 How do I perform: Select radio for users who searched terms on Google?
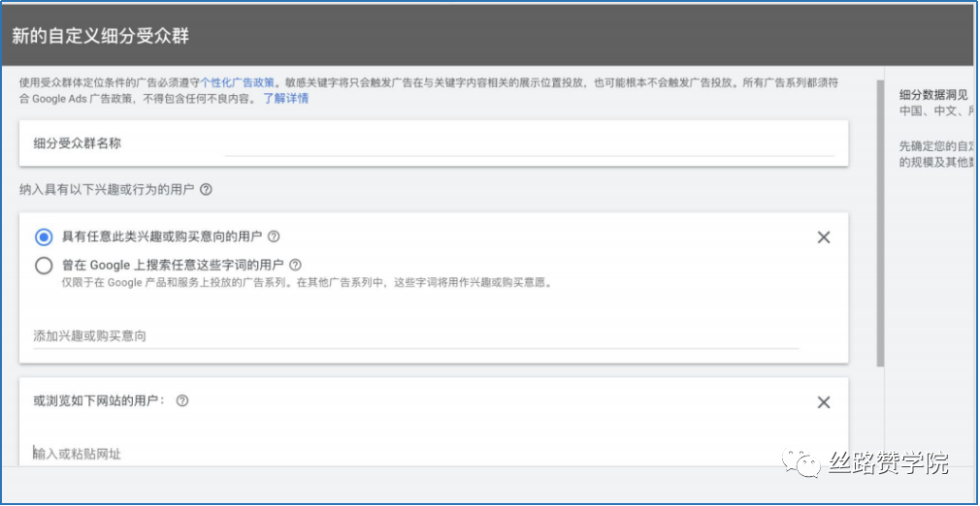(x=44, y=267)
